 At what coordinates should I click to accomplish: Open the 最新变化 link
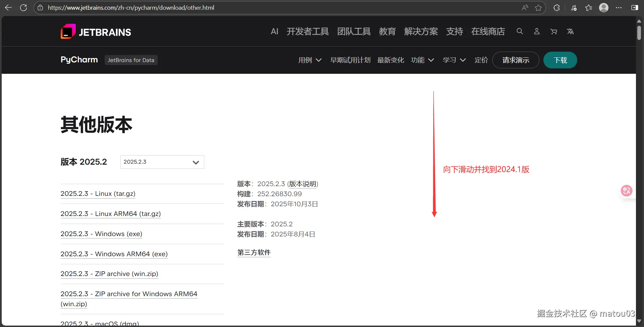tap(390, 60)
